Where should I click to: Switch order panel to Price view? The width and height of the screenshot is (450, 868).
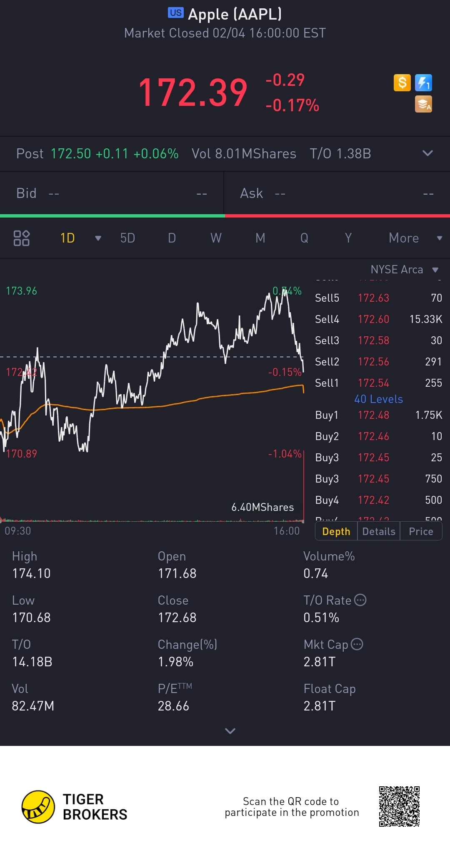421,531
